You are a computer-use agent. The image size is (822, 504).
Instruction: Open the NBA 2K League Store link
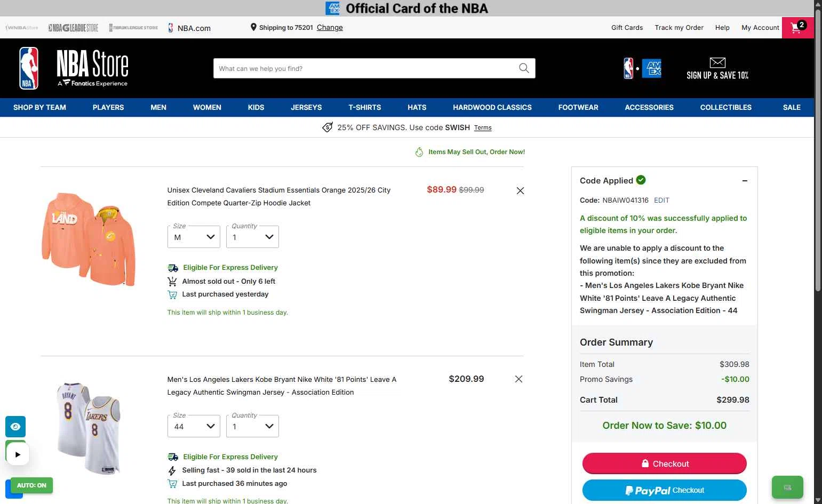coord(133,28)
